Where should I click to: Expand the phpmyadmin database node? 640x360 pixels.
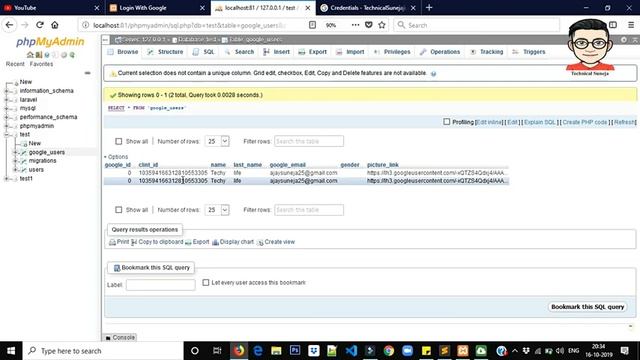pyautogui.click(x=6, y=126)
